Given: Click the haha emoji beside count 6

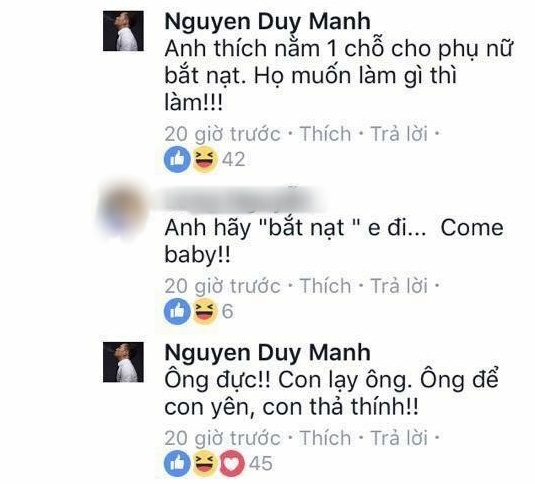Looking at the screenshot, I should click(205, 311).
